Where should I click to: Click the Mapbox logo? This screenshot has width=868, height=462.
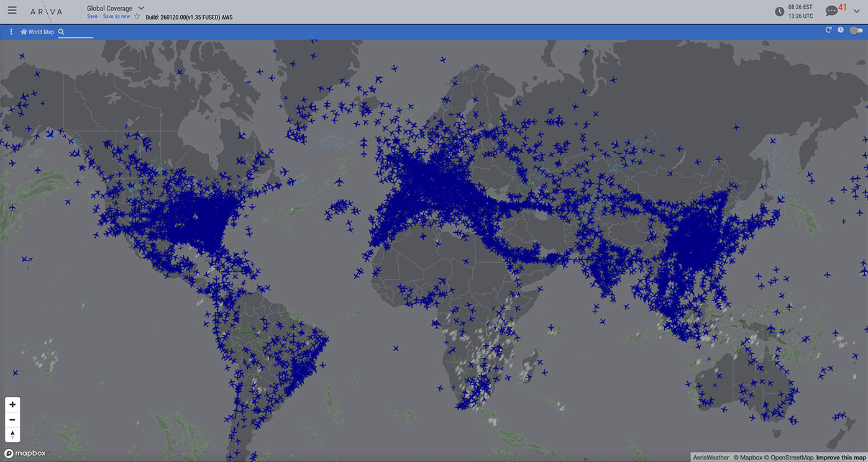coord(25,453)
